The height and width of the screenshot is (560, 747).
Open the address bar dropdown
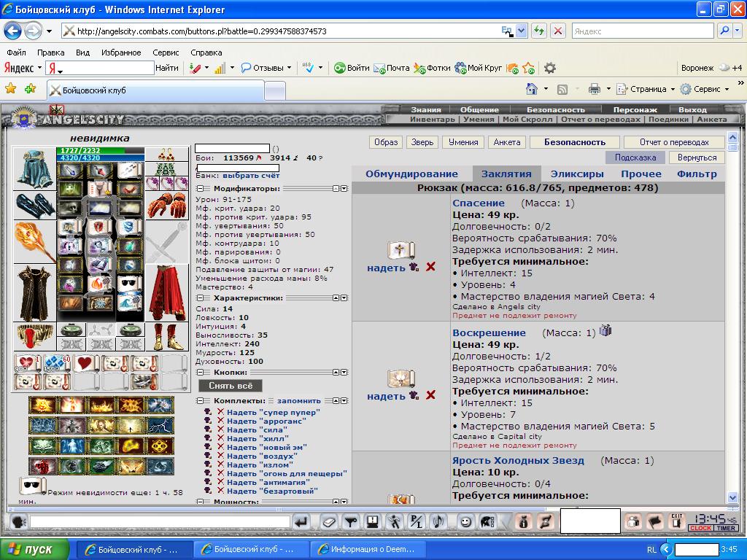pos(521,31)
